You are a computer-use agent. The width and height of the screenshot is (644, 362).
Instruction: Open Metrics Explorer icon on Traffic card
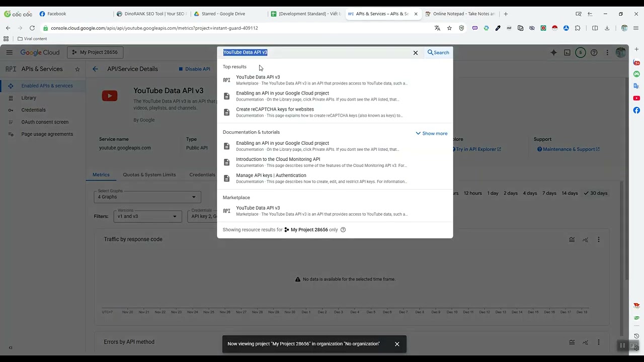coord(585,240)
